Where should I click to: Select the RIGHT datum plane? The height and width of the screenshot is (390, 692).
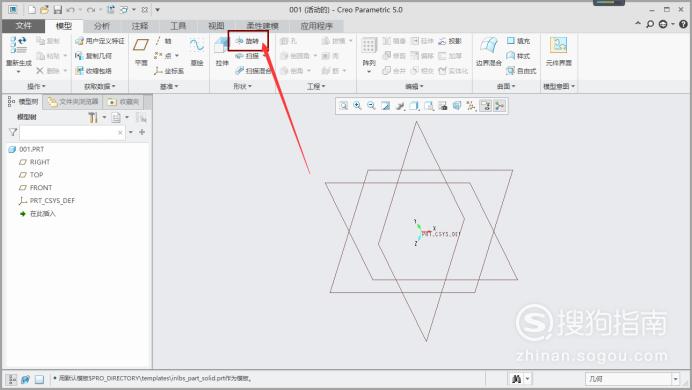point(34,162)
